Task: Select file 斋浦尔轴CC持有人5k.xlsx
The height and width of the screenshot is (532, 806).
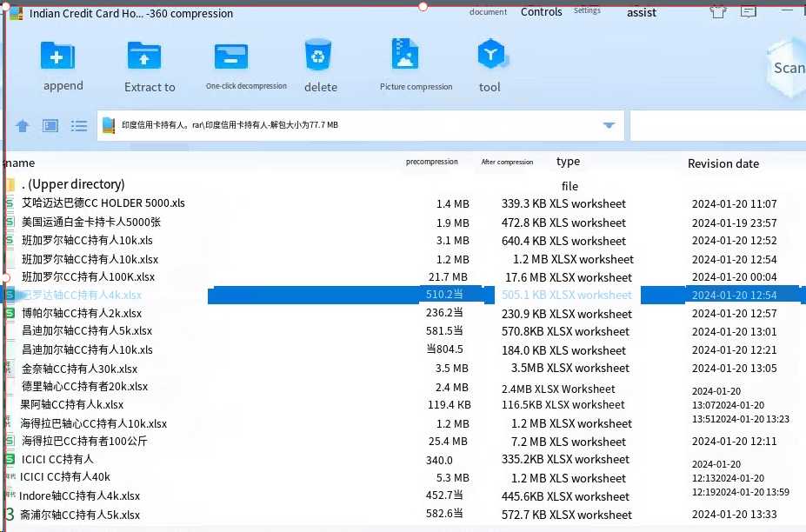Action: [80, 515]
